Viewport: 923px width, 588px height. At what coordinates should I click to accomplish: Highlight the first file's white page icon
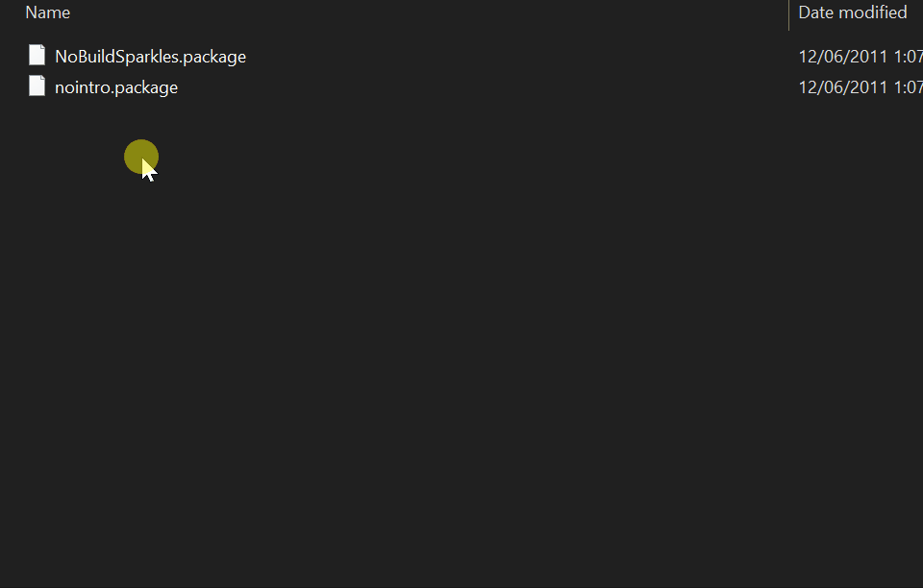pos(37,56)
